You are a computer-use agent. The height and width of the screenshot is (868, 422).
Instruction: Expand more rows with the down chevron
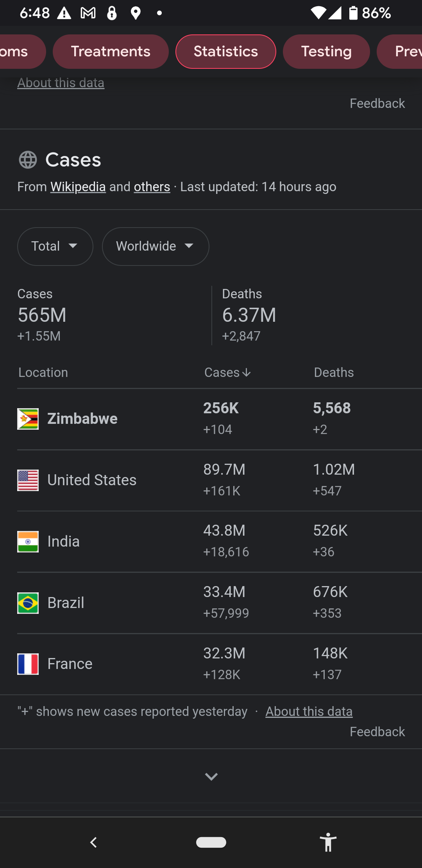click(211, 777)
